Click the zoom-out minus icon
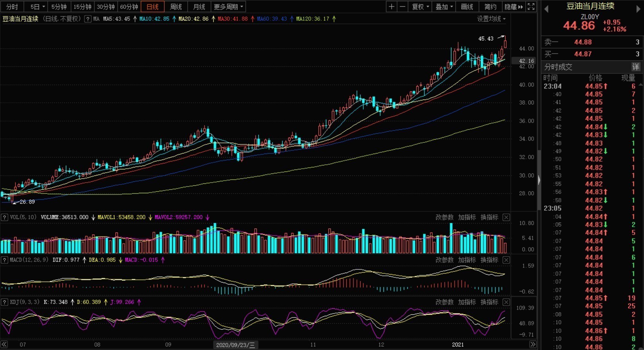Image resolution: width=644 pixels, height=350 pixels. pyautogui.click(x=402, y=7)
